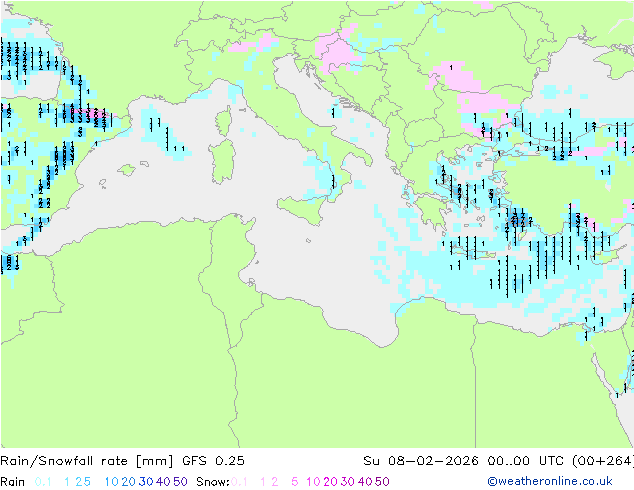Viewport: 634px width, 490px height.
Task: Click the Rain legend value '40' in purple-blue
Action: [x=163, y=482]
